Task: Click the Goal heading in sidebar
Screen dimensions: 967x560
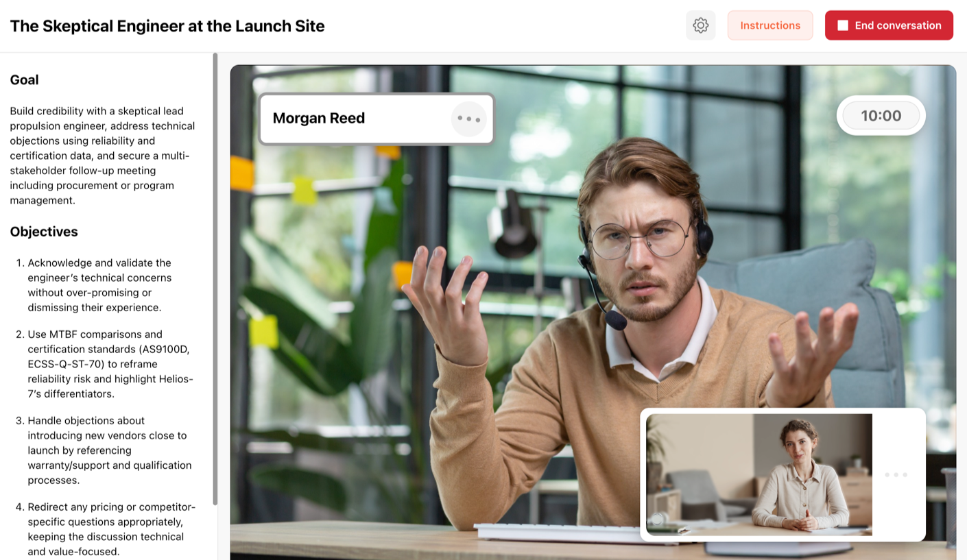Action: 24,80
